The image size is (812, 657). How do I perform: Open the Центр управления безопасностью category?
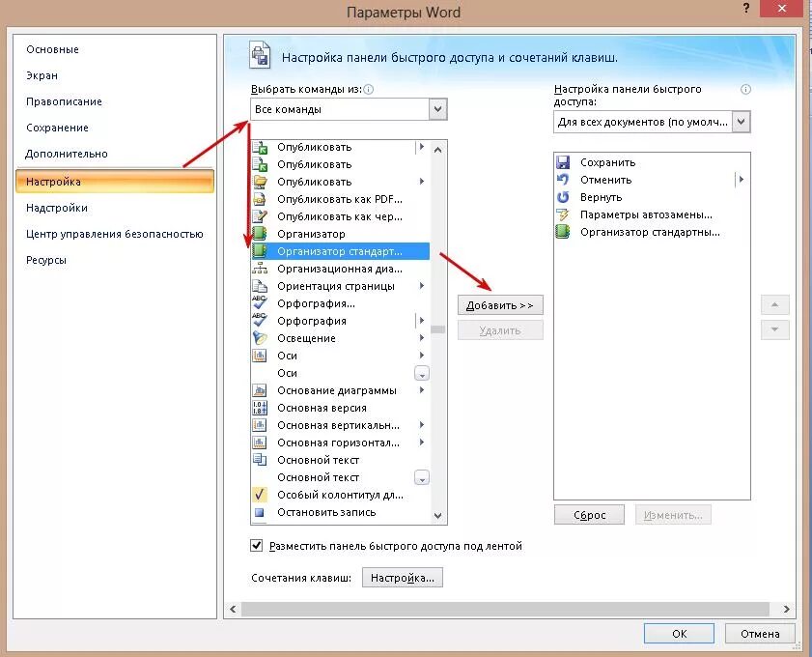[115, 234]
